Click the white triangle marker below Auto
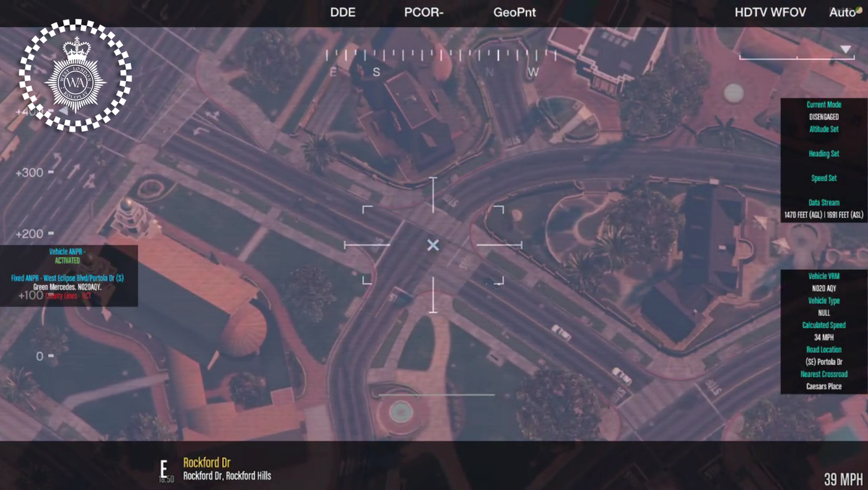Image resolution: width=868 pixels, height=490 pixels. [x=846, y=49]
